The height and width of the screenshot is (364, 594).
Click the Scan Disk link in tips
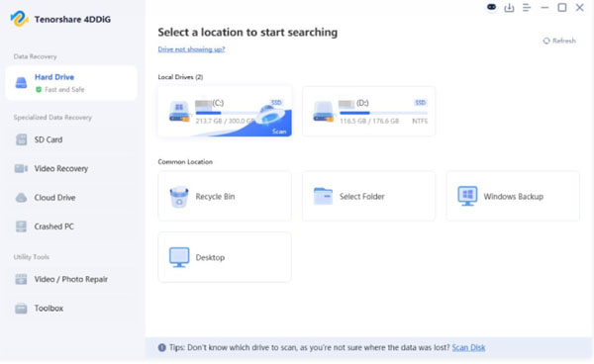468,348
